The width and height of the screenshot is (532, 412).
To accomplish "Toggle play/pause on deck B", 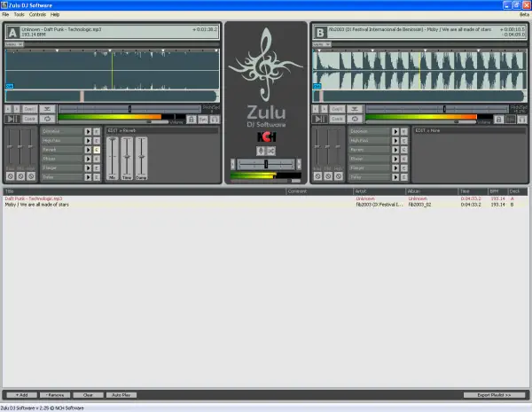I will 320,119.
